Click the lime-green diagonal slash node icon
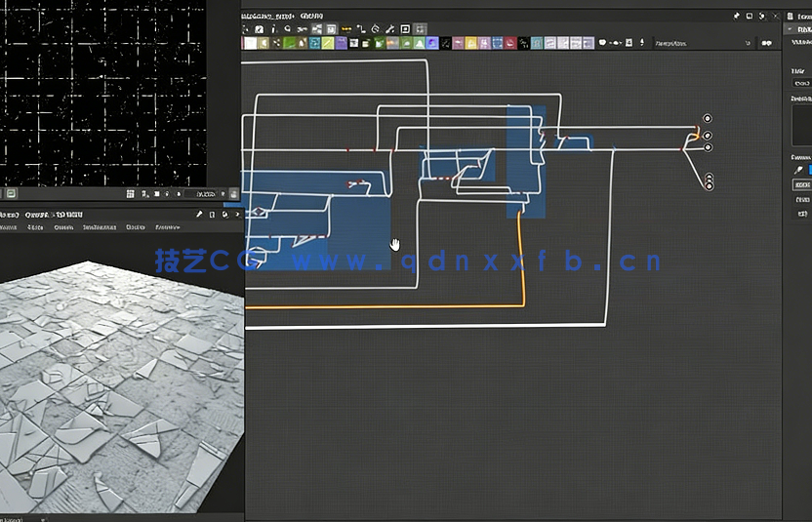The image size is (812, 522). tap(328, 43)
